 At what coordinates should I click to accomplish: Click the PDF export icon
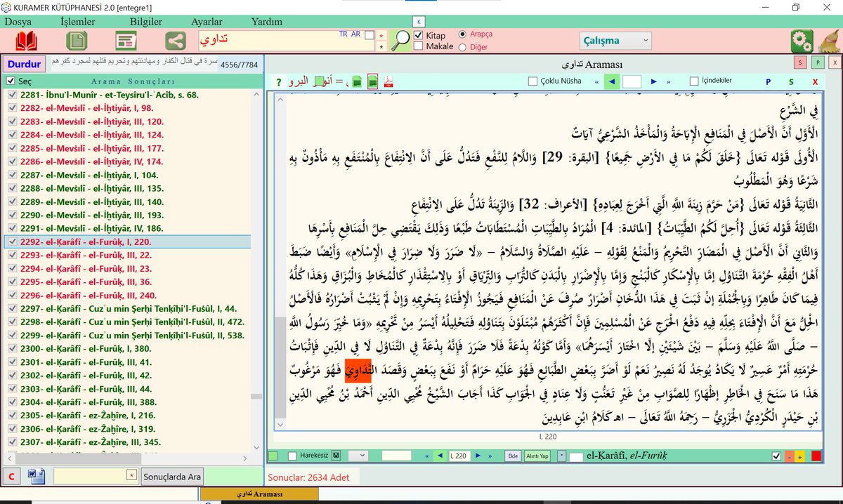pos(388,81)
